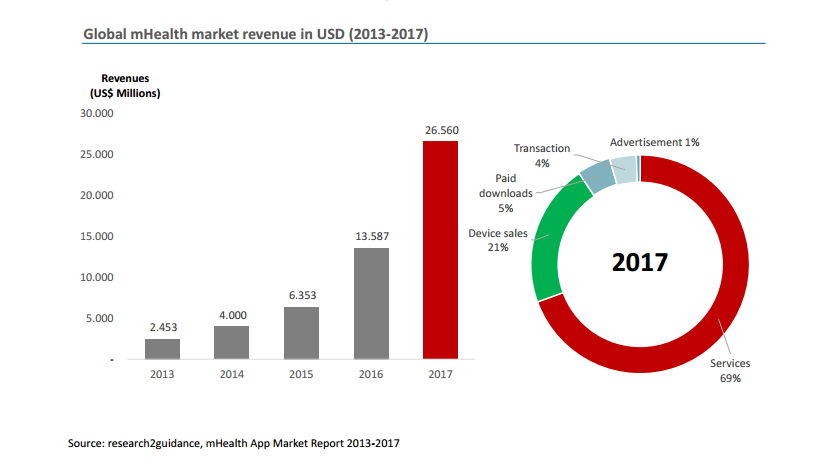
Task: Select the gray 2014 bar
Action: point(232,342)
